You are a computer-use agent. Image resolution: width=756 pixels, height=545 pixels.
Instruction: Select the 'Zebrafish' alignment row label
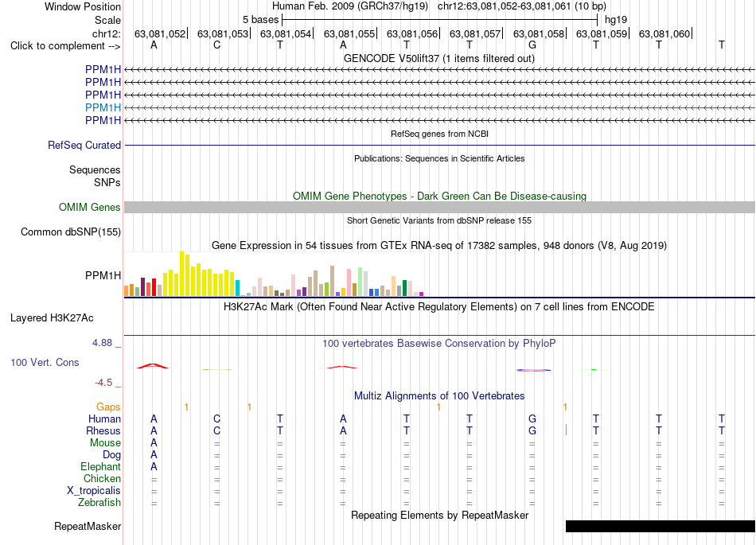[x=99, y=503]
